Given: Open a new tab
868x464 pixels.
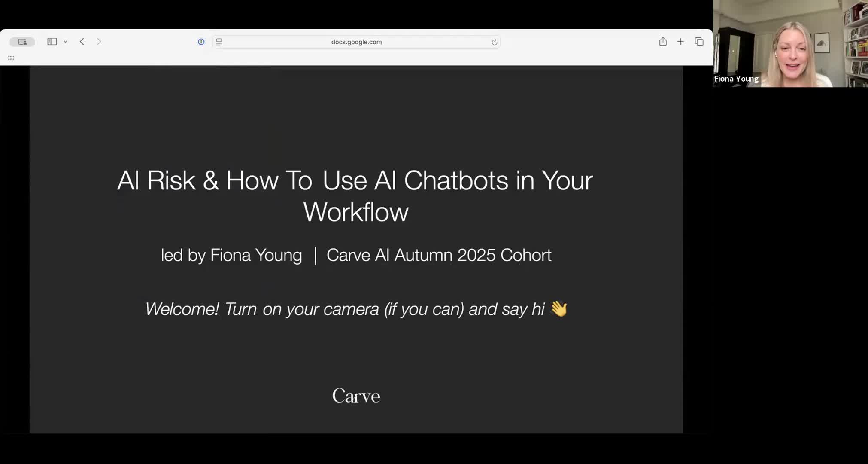Looking at the screenshot, I should tap(680, 42).
